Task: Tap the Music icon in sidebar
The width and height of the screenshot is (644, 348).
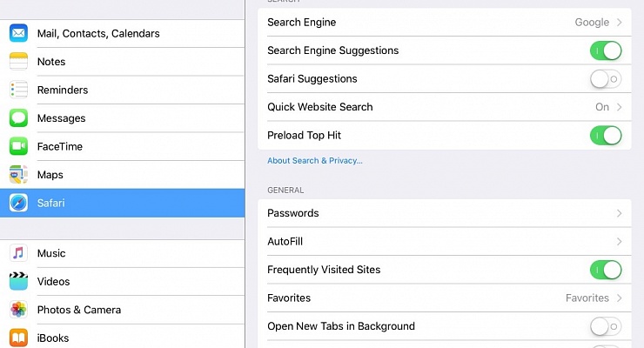Action: coord(18,253)
